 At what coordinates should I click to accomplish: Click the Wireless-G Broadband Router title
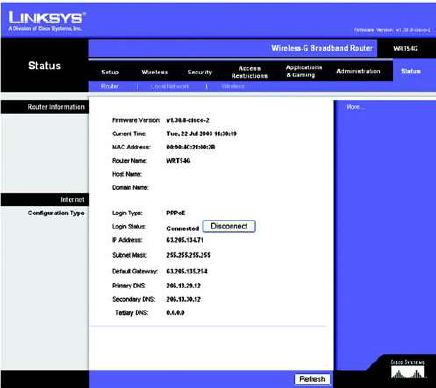pyautogui.click(x=322, y=48)
